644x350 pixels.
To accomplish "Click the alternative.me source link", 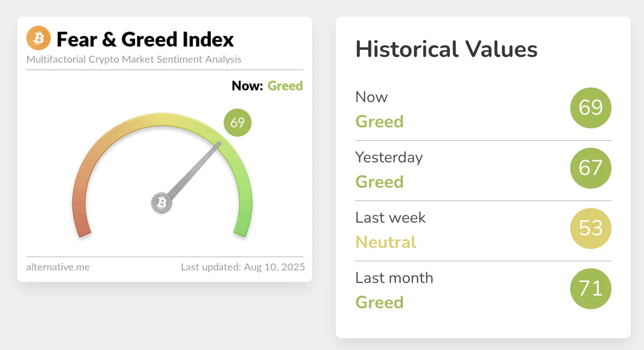I will [x=58, y=267].
